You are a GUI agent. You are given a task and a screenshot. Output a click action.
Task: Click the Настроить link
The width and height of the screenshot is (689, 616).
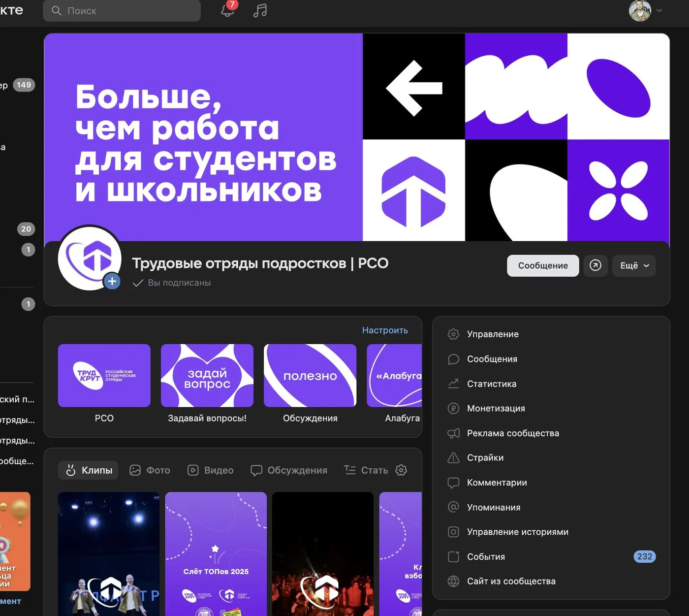pos(385,330)
